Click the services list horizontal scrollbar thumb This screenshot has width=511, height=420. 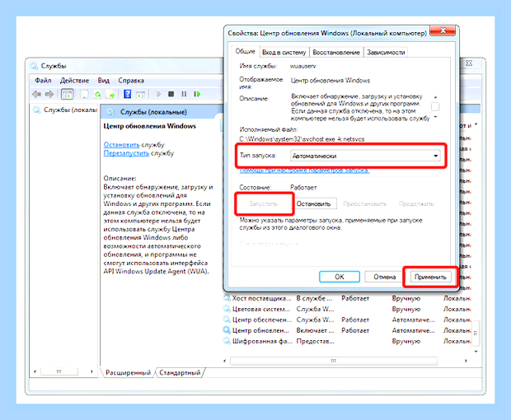[x=334, y=361]
